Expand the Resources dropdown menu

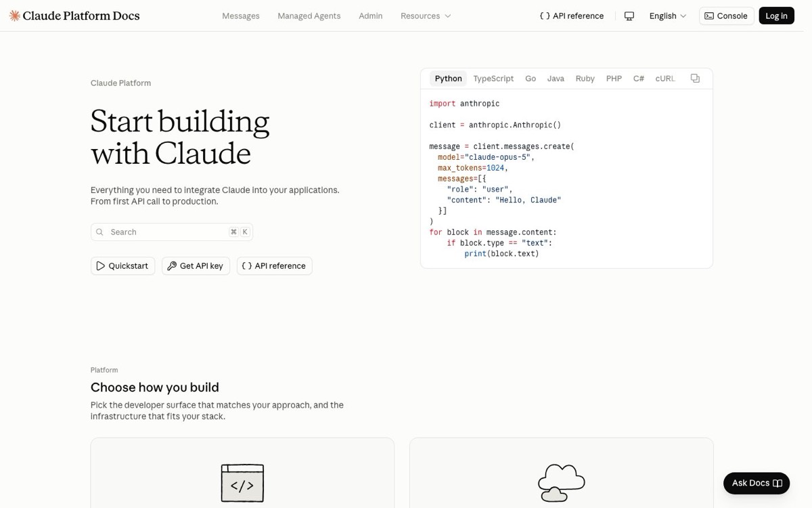point(426,16)
